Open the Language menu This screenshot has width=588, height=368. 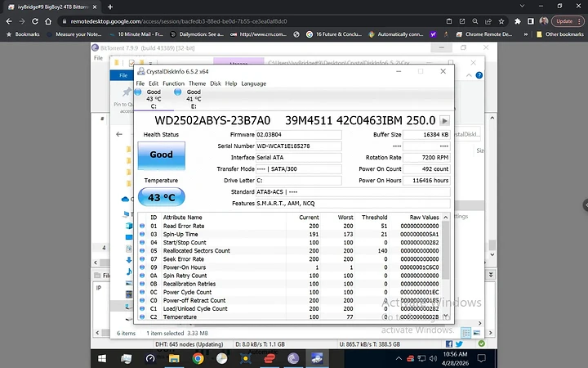253,83
